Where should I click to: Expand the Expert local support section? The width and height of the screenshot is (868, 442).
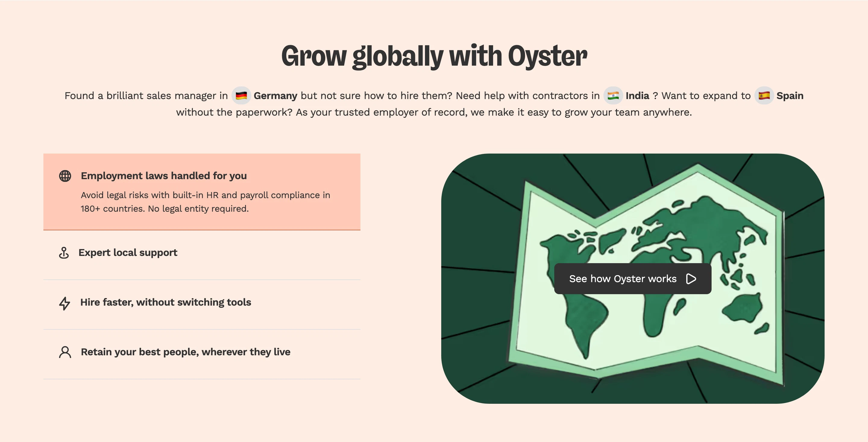(x=202, y=255)
